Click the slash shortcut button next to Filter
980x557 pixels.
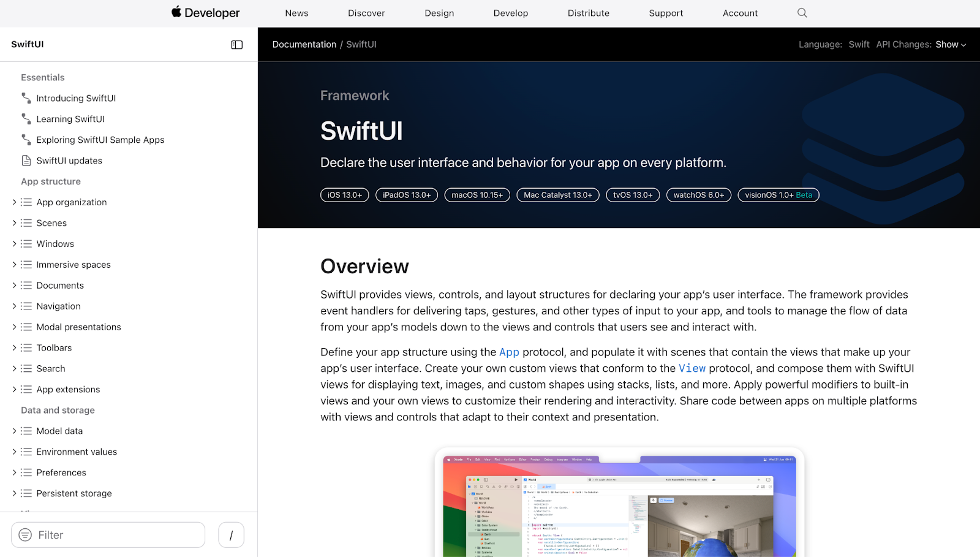click(232, 535)
